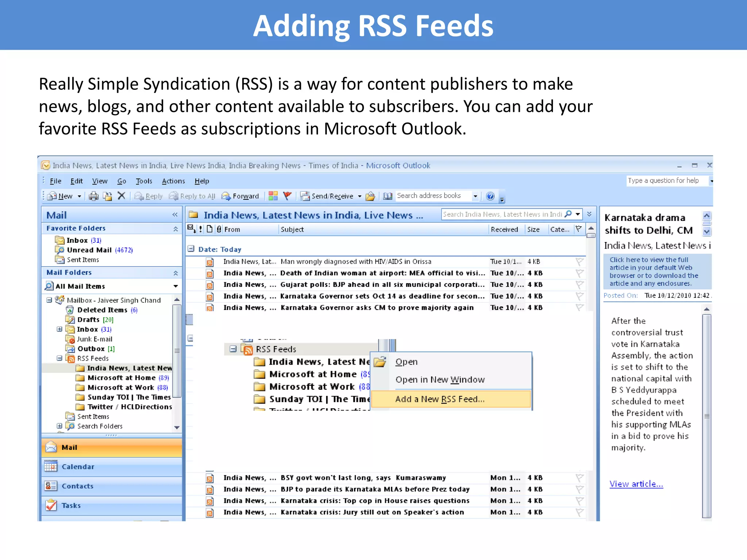This screenshot has width=747, height=560.
Task: Switch to Contacts navigation button
Action: click(112, 486)
